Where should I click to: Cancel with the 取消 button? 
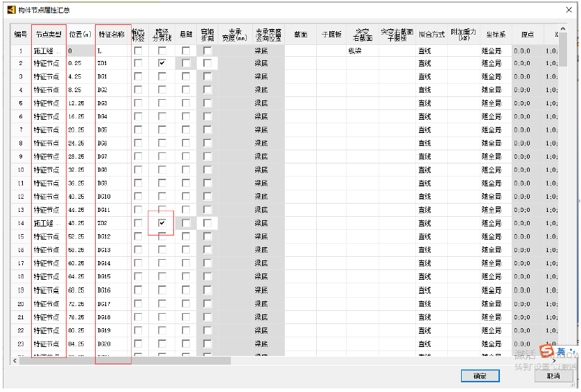click(x=553, y=375)
